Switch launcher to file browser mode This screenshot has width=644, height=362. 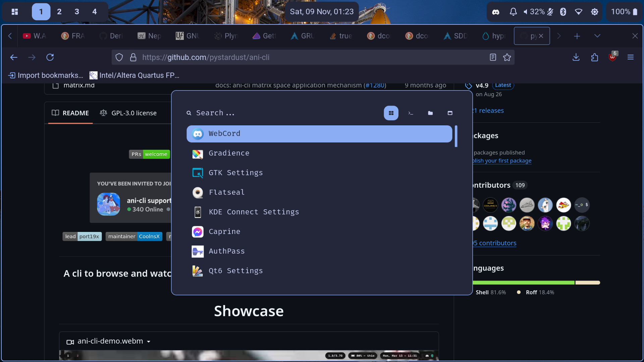[430, 113]
